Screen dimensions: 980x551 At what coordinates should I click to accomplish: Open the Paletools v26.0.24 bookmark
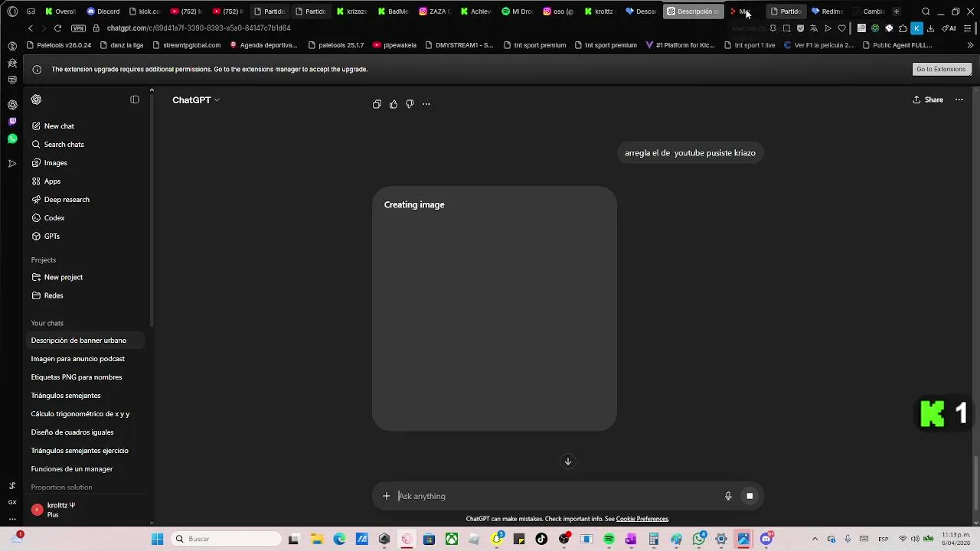[x=59, y=45]
